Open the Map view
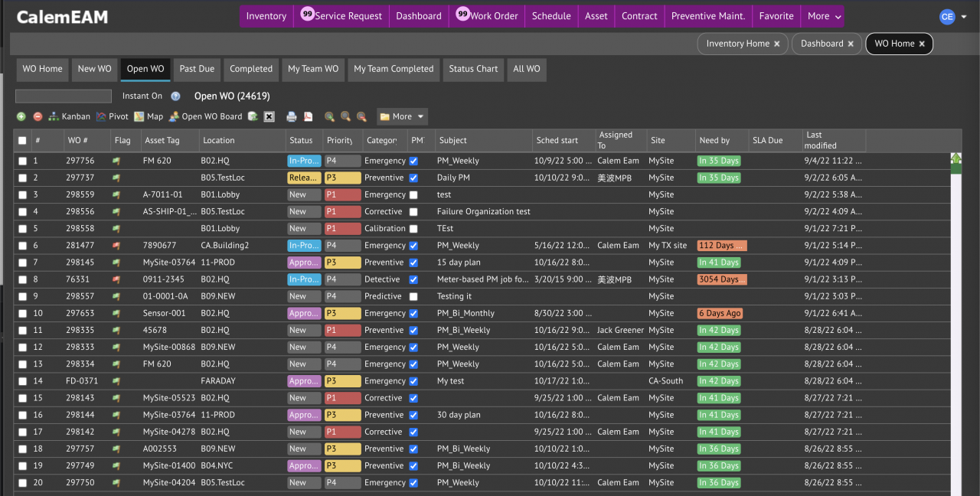Screen dimensions: 980x496 point(149,117)
